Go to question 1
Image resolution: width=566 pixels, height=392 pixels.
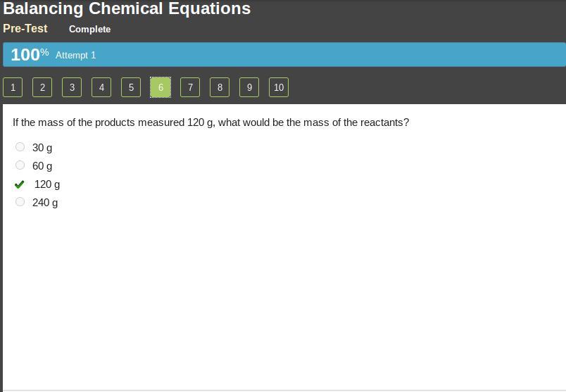(x=13, y=87)
